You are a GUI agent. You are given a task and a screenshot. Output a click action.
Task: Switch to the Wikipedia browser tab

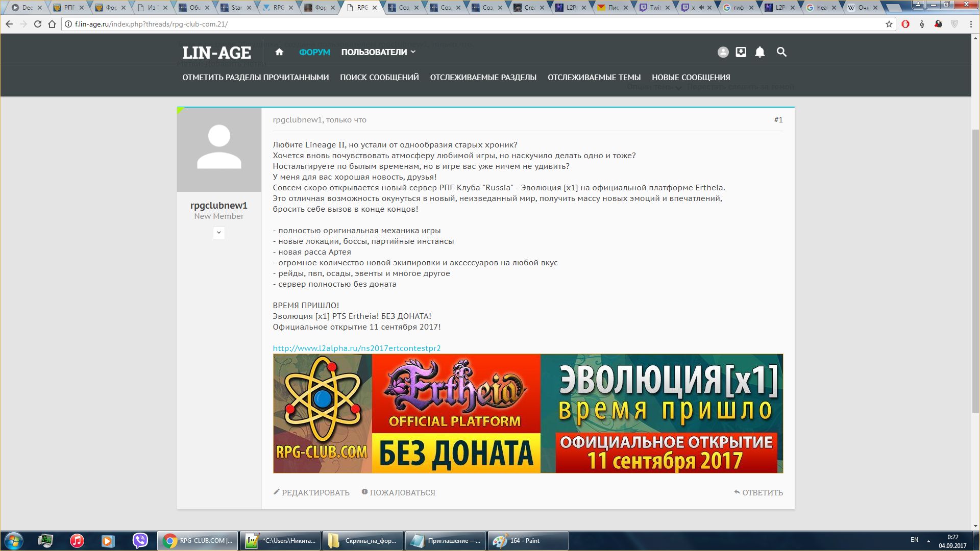coord(863,8)
